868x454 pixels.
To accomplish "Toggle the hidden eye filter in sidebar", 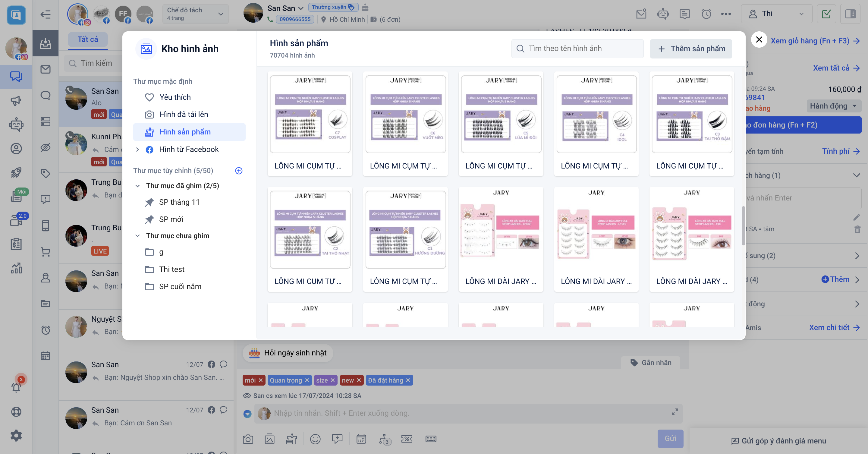I will coord(46,148).
